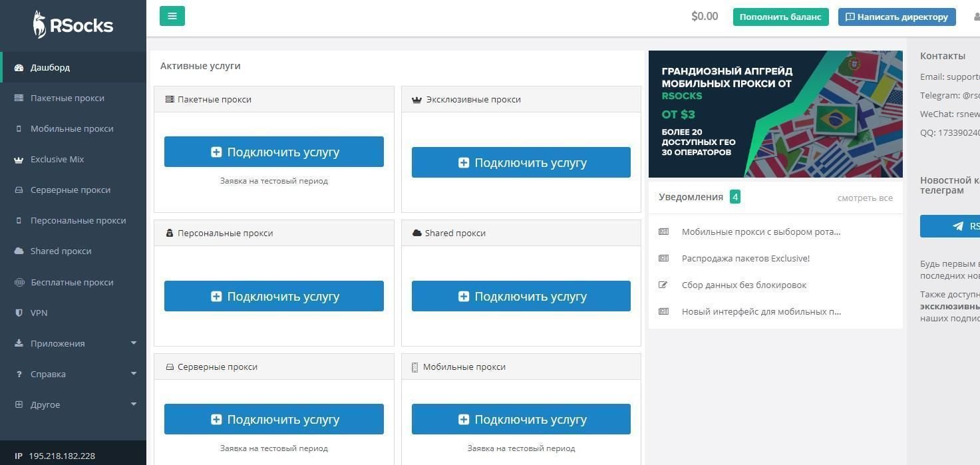Click the Персональные прокси card header icon
980x465 pixels.
[170, 233]
